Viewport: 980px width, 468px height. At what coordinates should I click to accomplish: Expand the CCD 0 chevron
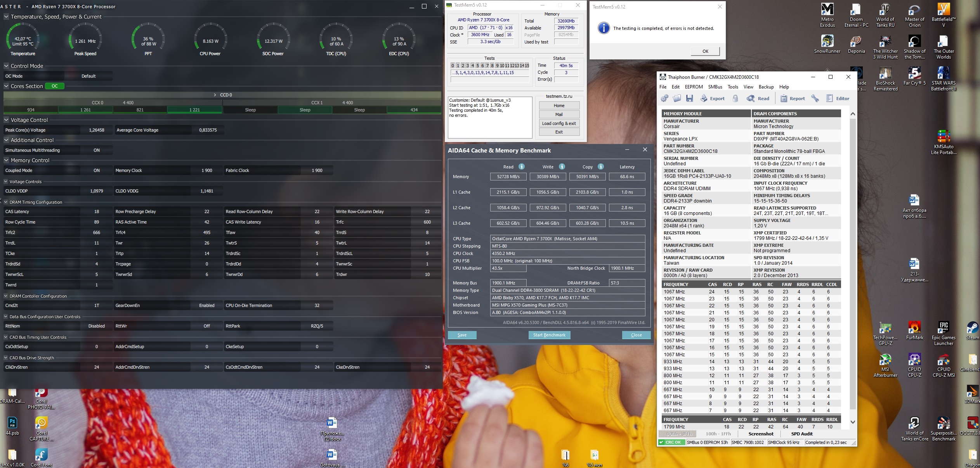215,95
